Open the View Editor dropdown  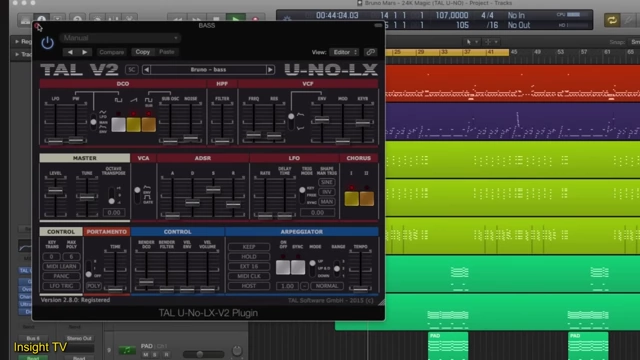(345, 52)
